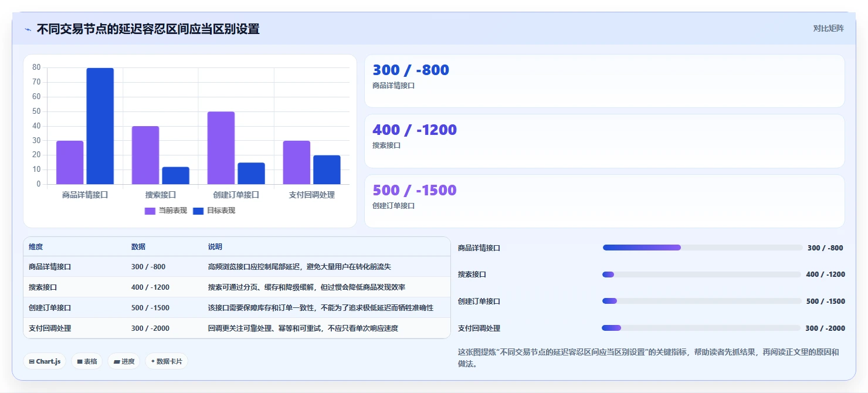Screen dimensions: 868x393
Task: Click the 500 / -1500 value in the third card
Action: (414, 191)
